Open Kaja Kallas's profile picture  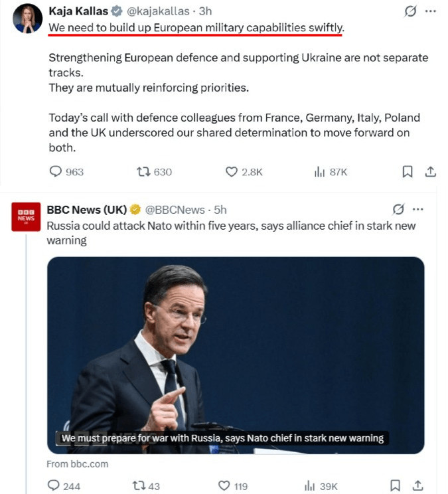click(x=27, y=19)
